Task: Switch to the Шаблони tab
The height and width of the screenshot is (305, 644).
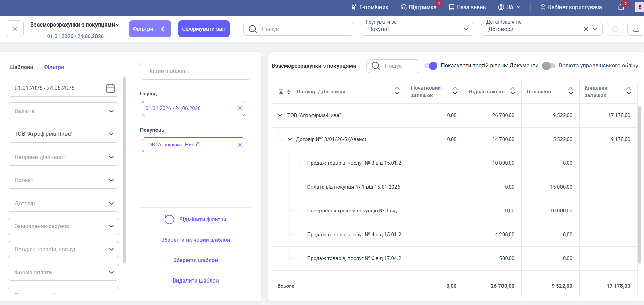Action: 21,67
